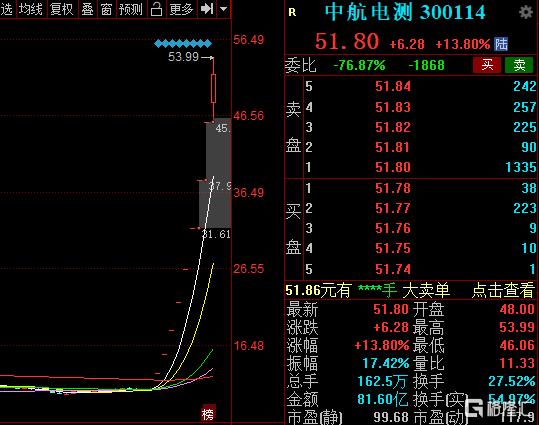Select buy level 1 price 51.78
539x425 pixels.
(393, 188)
